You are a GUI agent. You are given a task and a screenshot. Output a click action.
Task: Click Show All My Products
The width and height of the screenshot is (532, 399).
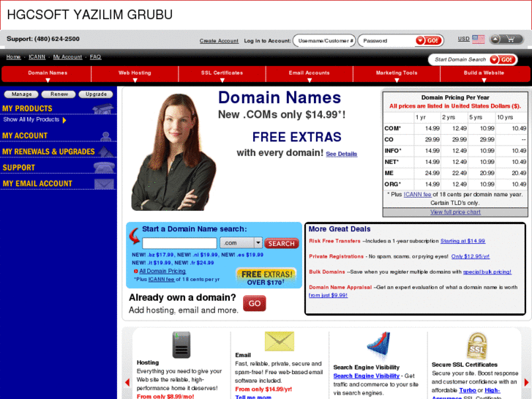[31, 119]
